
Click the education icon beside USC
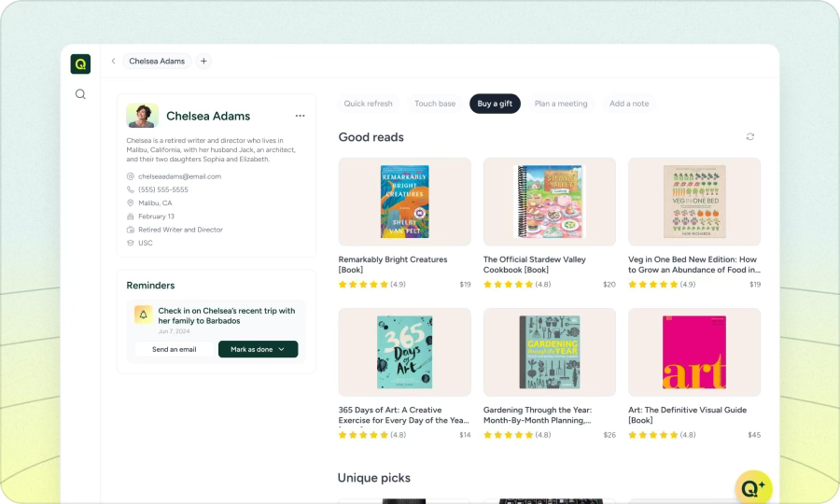(x=130, y=244)
